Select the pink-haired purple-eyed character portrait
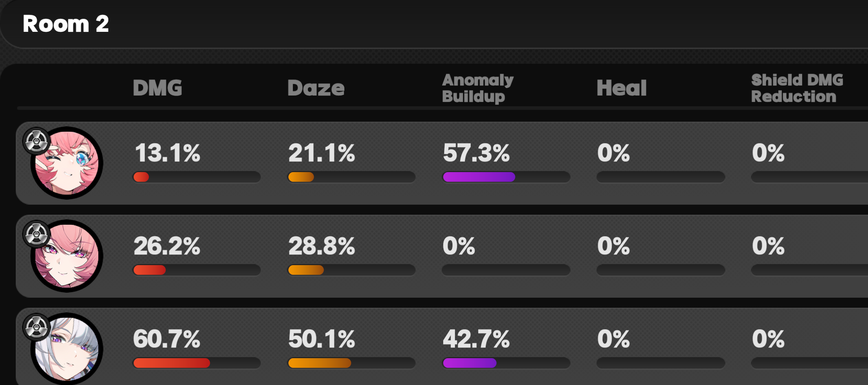 (x=67, y=256)
